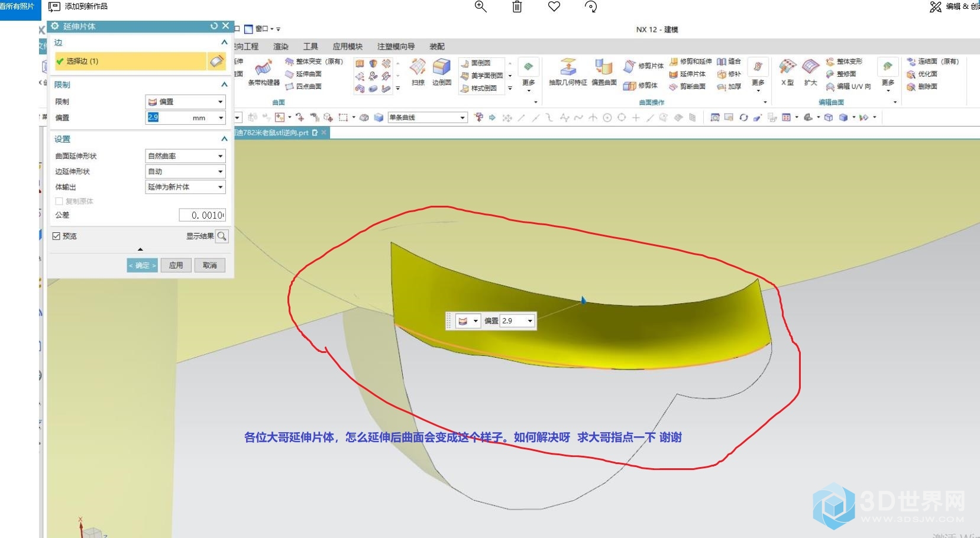Collapse the 限制 section
This screenshot has width=980, height=538.
(224, 85)
